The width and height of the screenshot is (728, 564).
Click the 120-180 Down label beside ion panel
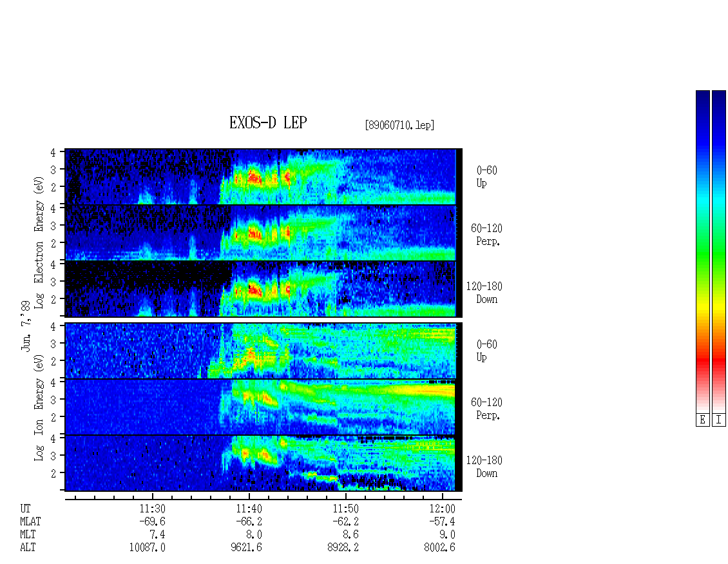click(x=484, y=467)
